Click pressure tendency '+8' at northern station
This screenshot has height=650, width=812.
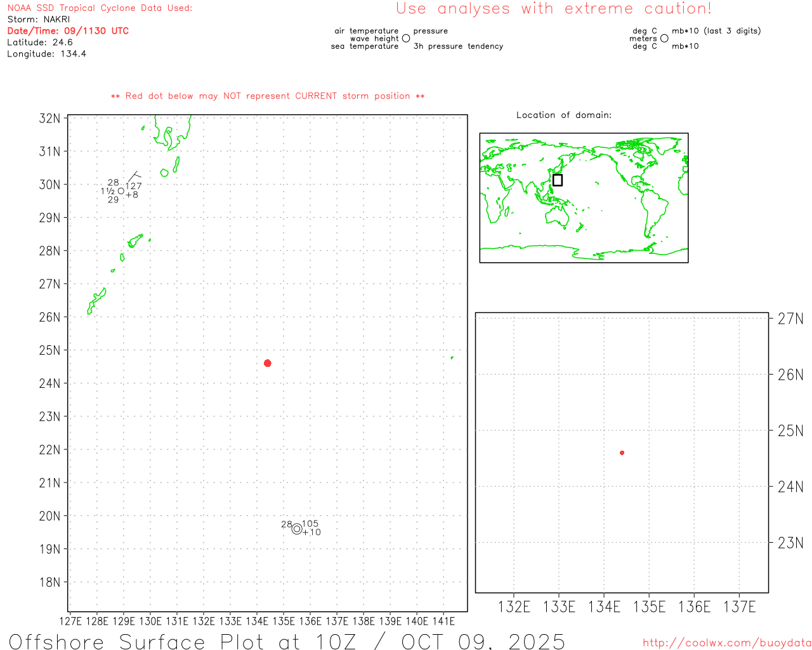click(x=132, y=195)
